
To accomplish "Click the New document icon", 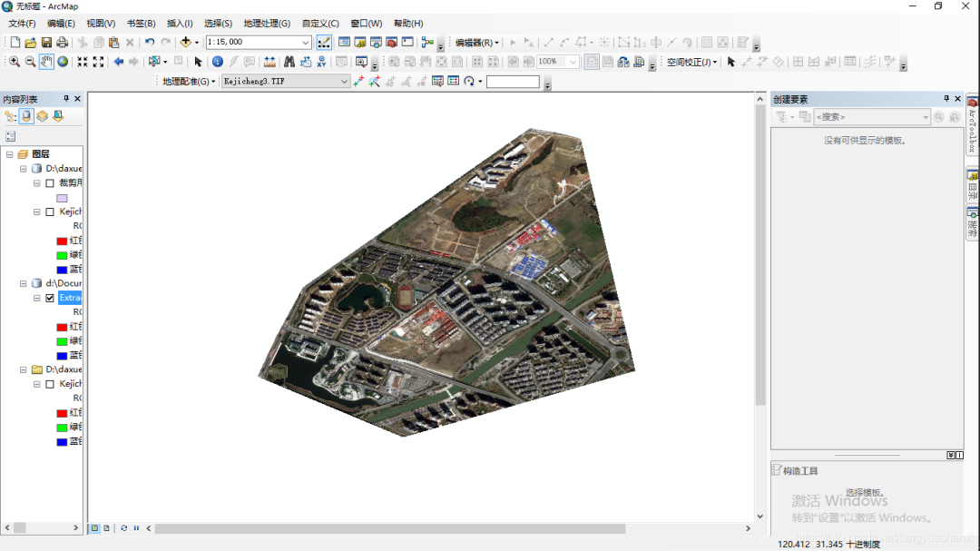I will tap(15, 43).
